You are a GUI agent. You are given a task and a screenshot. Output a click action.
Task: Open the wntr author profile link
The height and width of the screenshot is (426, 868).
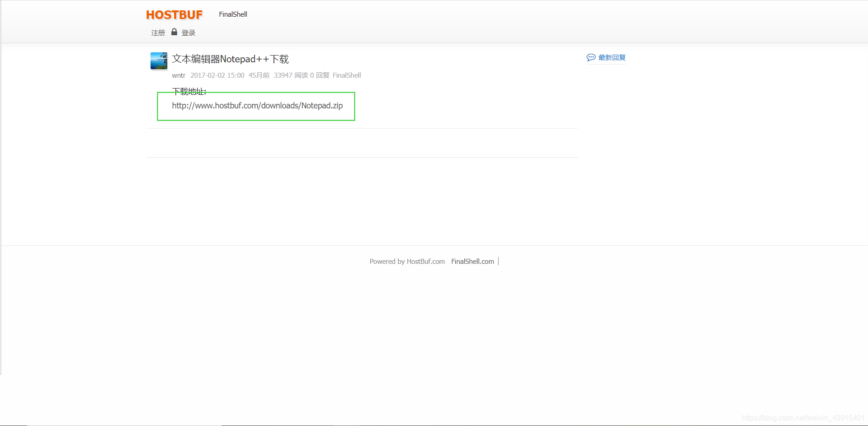point(179,75)
